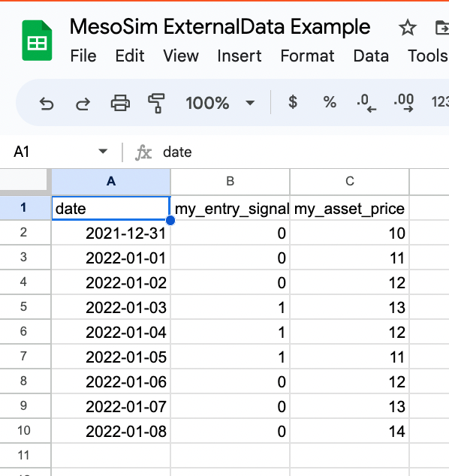Image resolution: width=449 pixels, height=476 pixels.
Task: Star the MesoSim ExternalData Example document
Action: [408, 28]
